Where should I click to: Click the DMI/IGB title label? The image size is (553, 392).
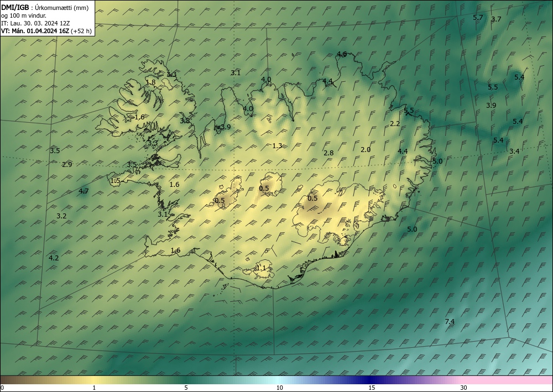[15, 7]
